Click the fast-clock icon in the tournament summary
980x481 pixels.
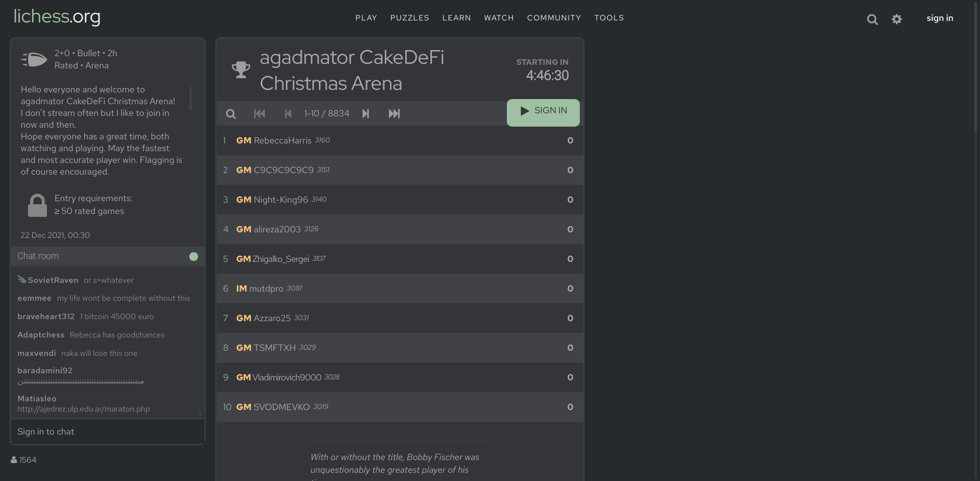[34, 59]
